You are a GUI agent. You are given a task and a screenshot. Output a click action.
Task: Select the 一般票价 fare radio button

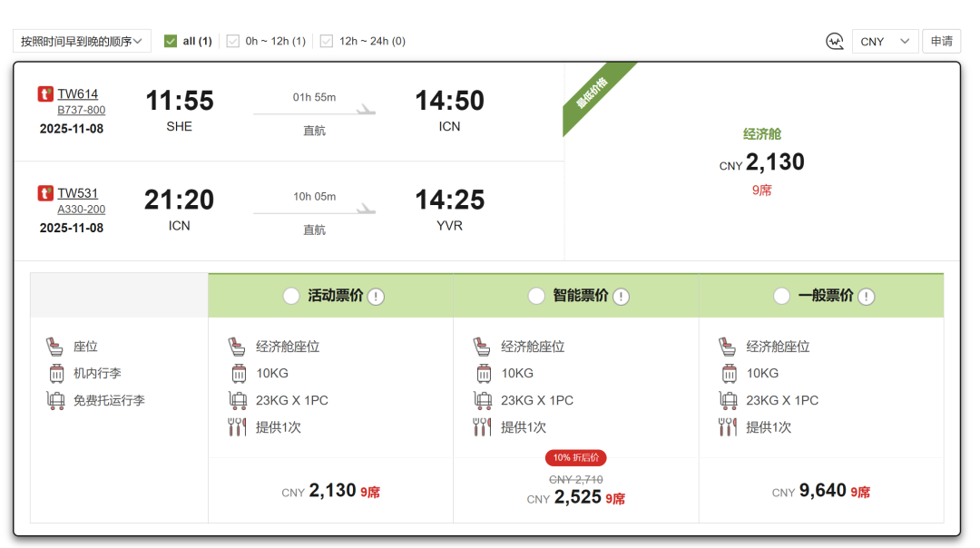(x=781, y=296)
